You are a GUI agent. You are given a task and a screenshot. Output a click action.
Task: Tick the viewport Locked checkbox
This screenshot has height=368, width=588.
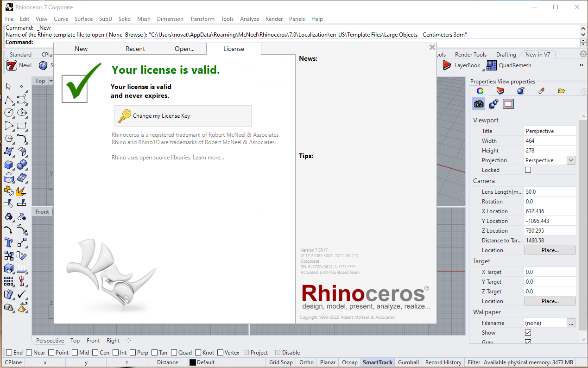click(528, 170)
